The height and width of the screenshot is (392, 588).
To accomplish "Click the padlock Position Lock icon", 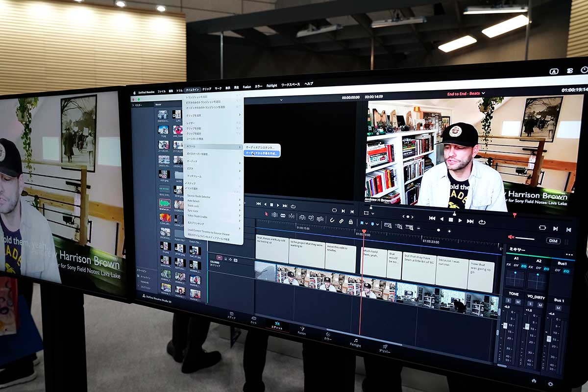I will coord(350,221).
